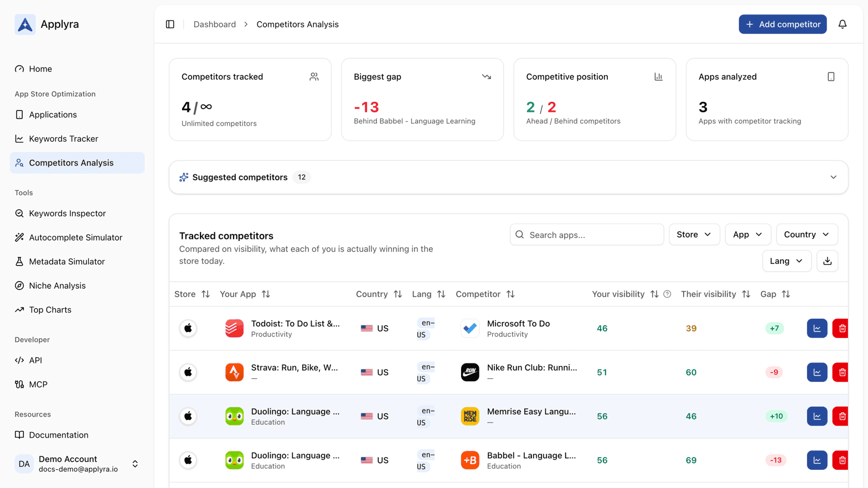
Task: Sort by the Store column
Action: tap(192, 294)
